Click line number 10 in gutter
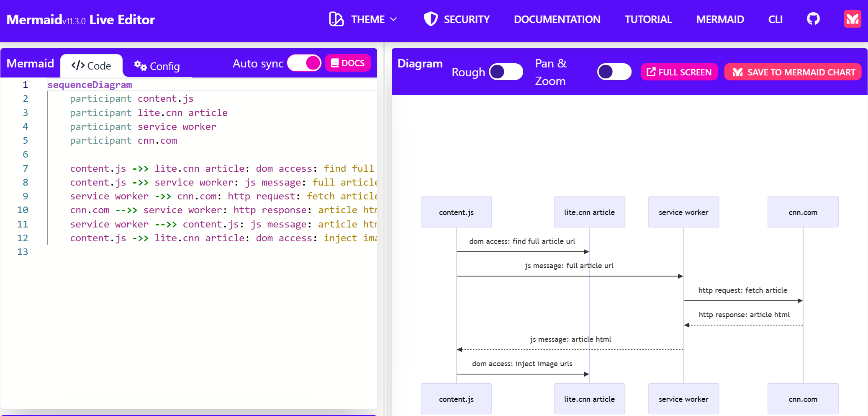Image resolution: width=868 pixels, height=416 pixels. coord(23,210)
